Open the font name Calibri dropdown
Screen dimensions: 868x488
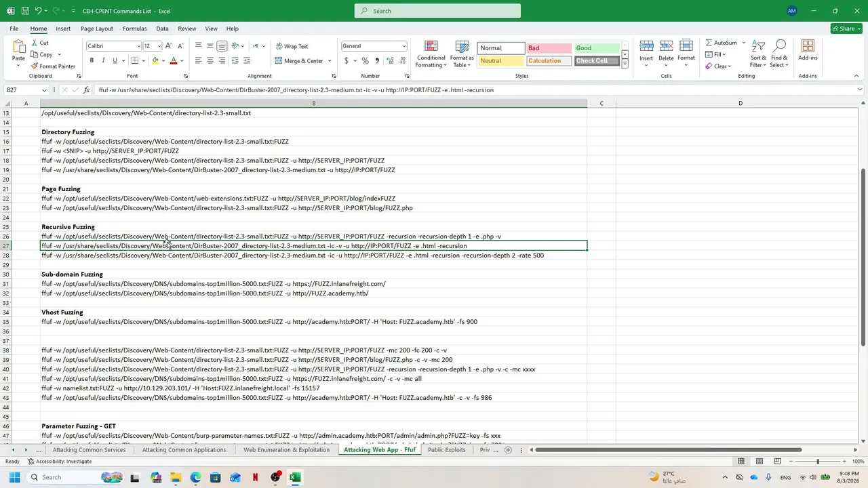pyautogui.click(x=138, y=46)
